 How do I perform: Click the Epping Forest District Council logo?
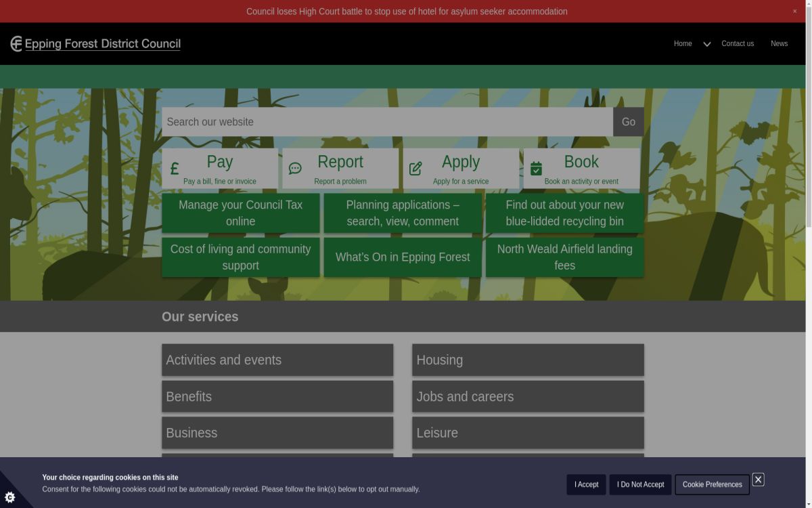95,44
